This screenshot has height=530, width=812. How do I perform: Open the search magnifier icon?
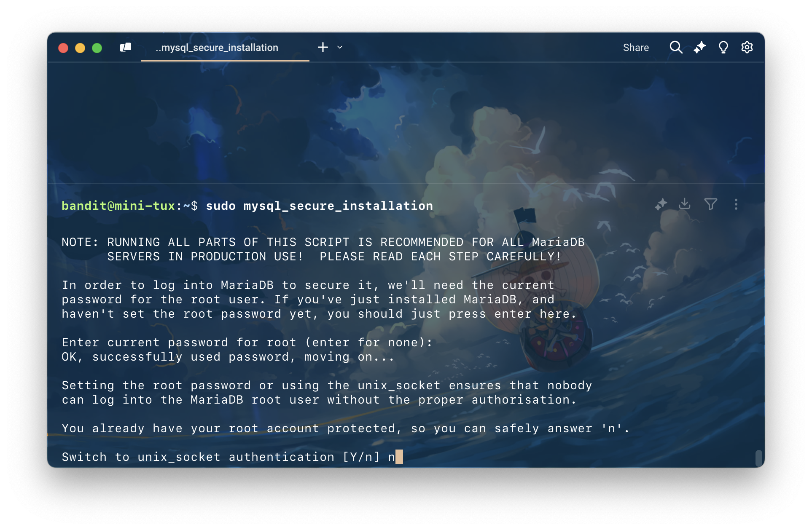point(676,47)
